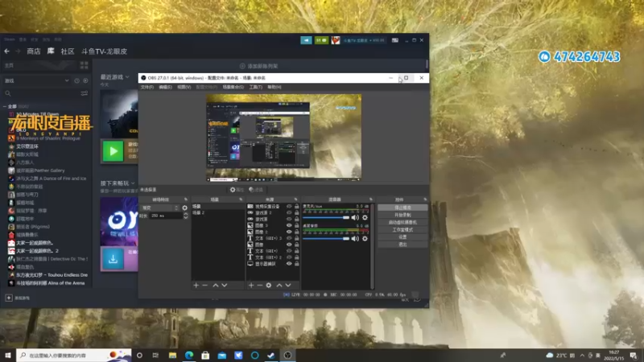Toggle visibility of 文本 (GDI+) 3 source

pos(289,238)
